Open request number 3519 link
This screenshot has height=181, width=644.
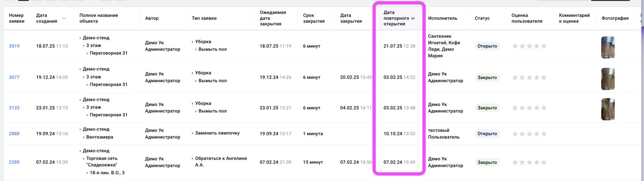tap(14, 46)
